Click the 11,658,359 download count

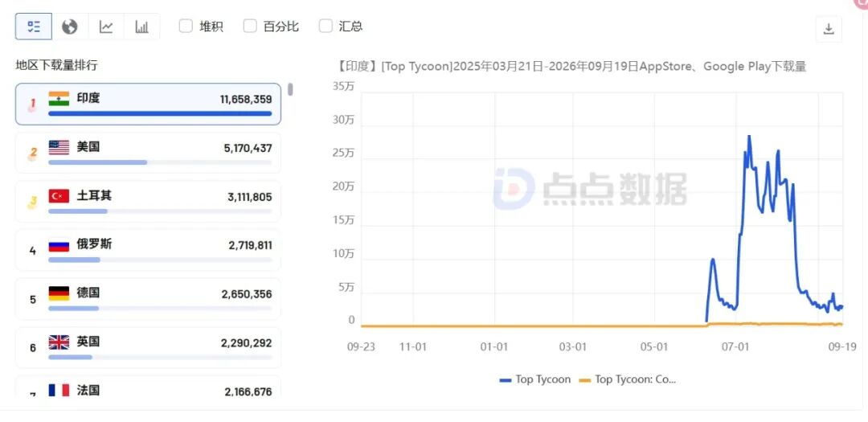click(246, 99)
